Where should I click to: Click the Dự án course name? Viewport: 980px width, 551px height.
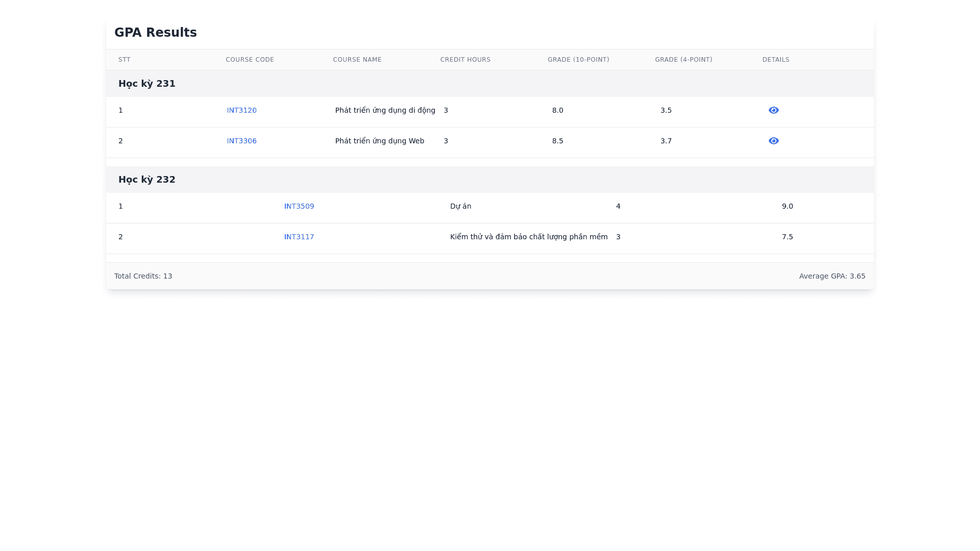(460, 206)
